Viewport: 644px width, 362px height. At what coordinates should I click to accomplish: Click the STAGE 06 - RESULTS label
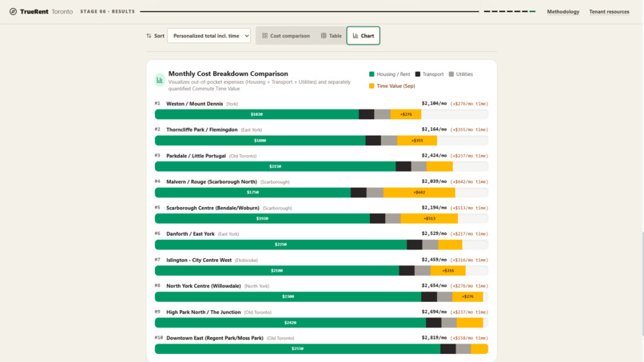[107, 11]
